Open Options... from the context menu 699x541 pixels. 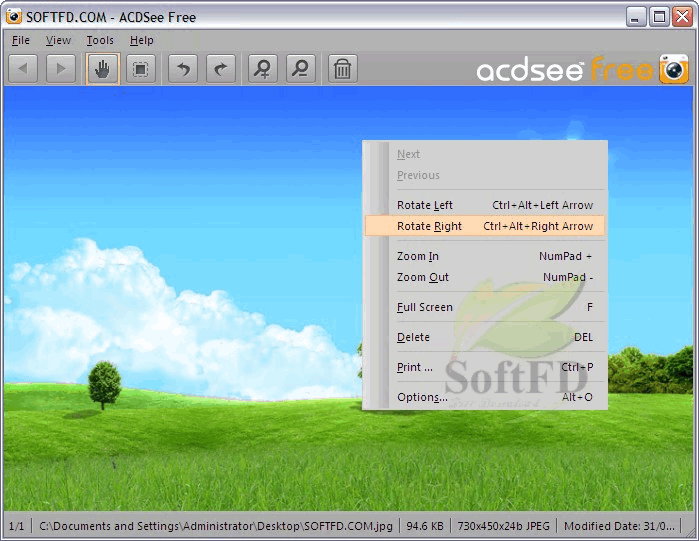coord(485,397)
